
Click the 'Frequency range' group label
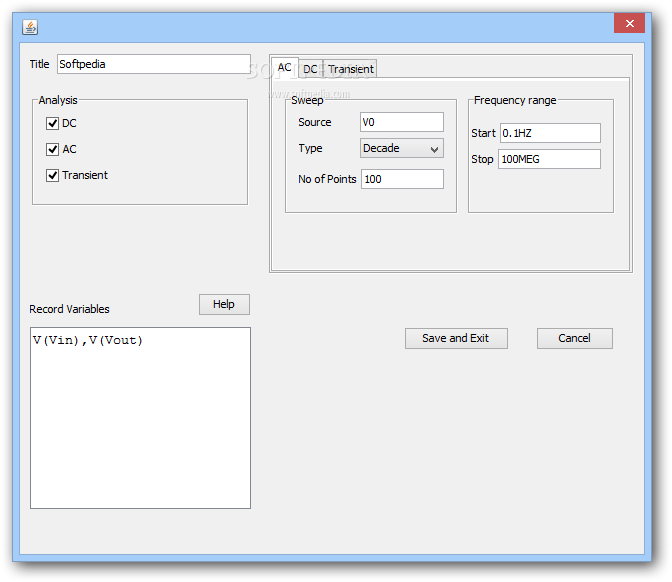coord(515,100)
